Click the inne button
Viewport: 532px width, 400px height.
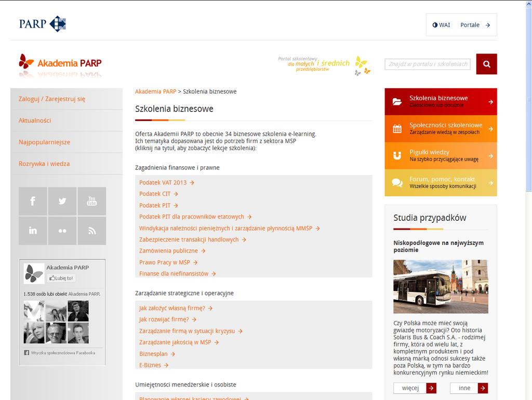(x=469, y=388)
